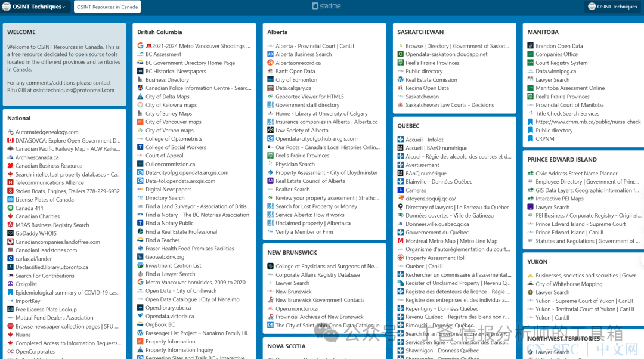The image size is (644, 359).
Task: Open OrgBook BC
Action: pyautogui.click(x=160, y=324)
